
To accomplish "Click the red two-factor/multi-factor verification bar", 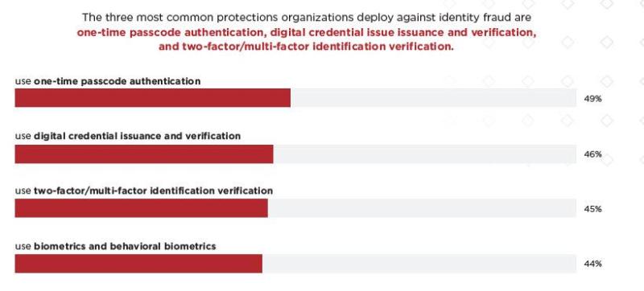I will click(142, 208).
